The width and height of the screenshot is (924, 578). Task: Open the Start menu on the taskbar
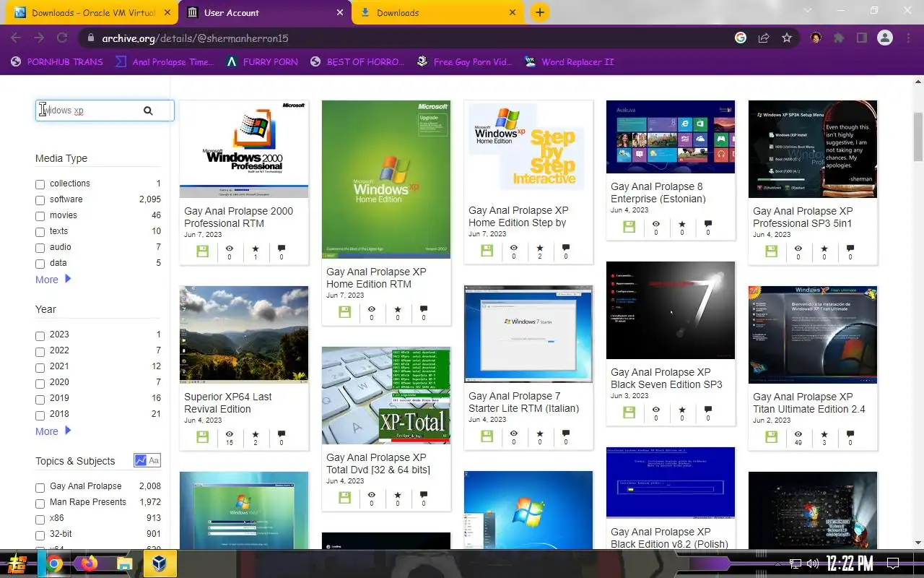[x=17, y=564]
